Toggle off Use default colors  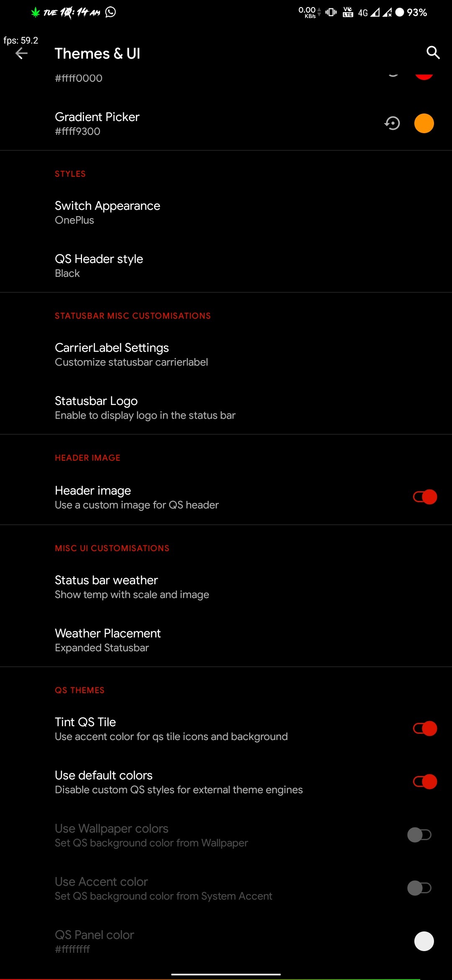pos(425,782)
